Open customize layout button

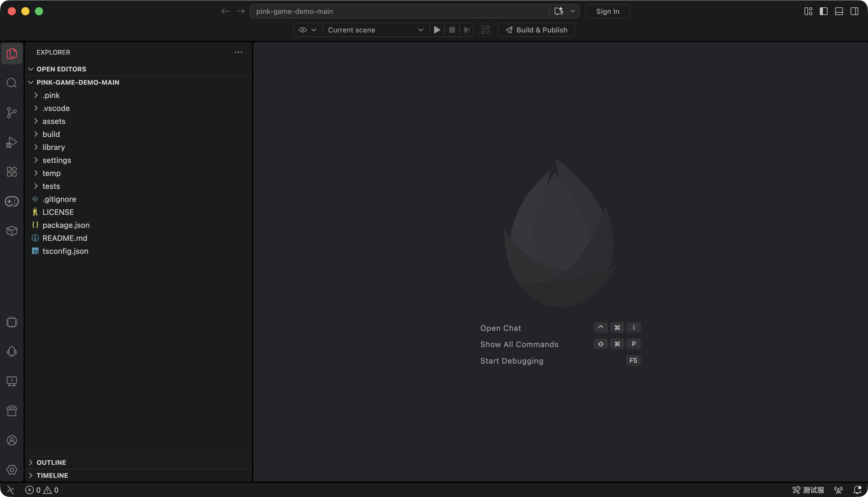pyautogui.click(x=808, y=11)
